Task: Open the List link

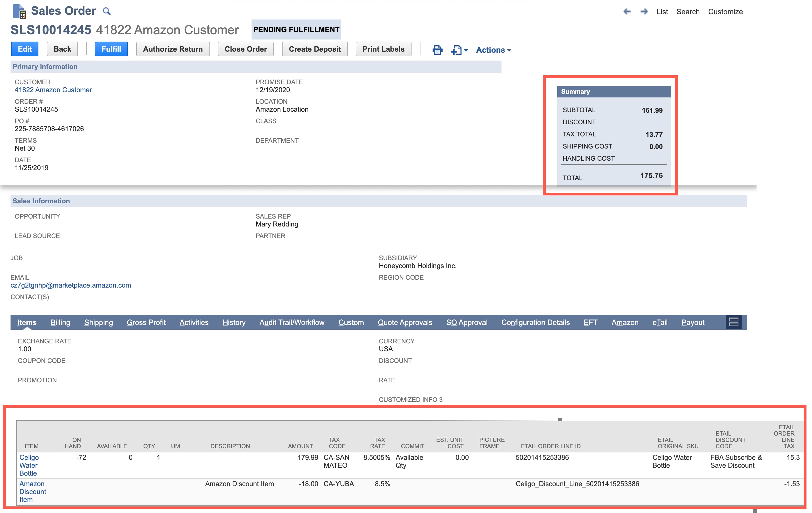Action: point(662,12)
